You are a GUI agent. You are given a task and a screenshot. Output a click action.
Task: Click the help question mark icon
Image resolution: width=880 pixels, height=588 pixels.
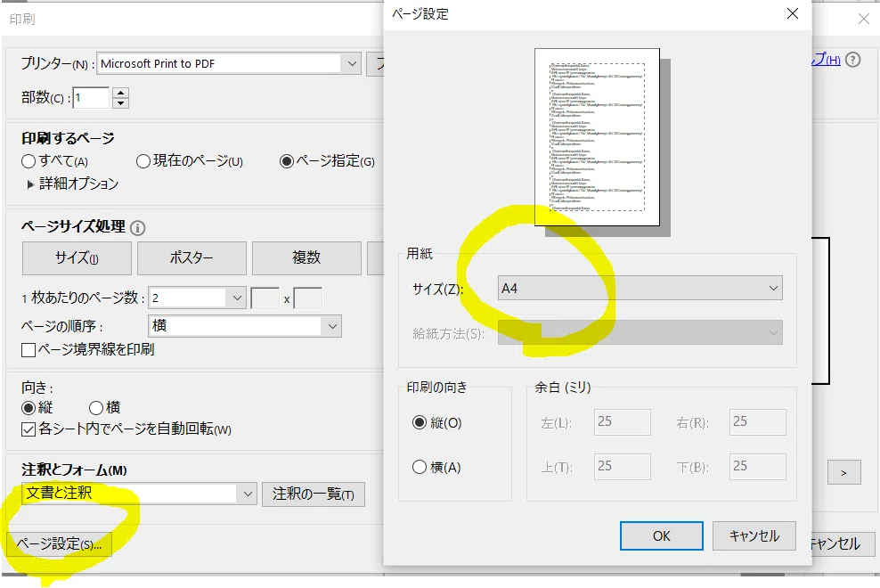(852, 60)
